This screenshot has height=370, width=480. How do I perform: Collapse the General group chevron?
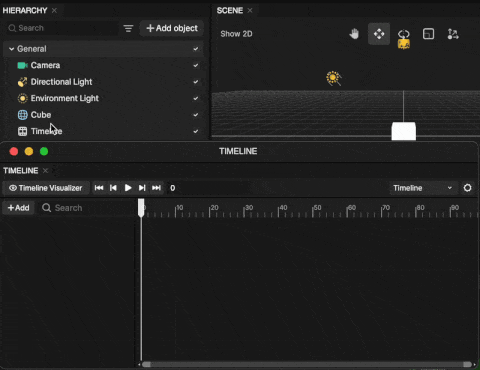pyautogui.click(x=11, y=49)
